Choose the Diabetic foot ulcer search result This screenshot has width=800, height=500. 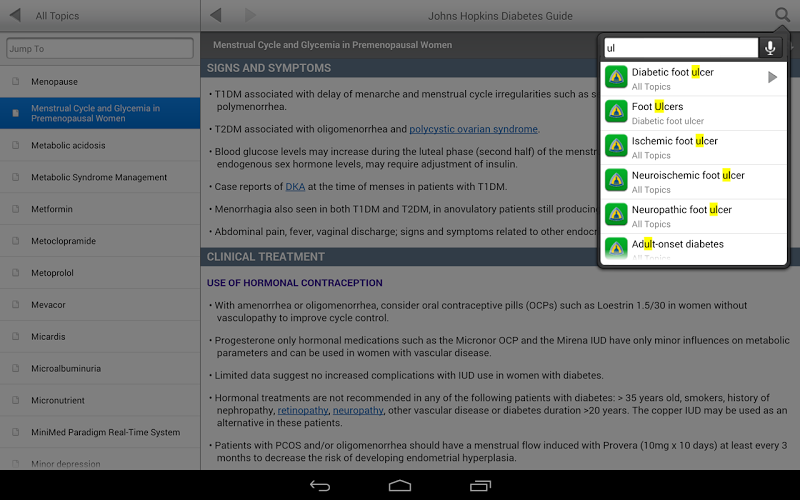(694, 78)
